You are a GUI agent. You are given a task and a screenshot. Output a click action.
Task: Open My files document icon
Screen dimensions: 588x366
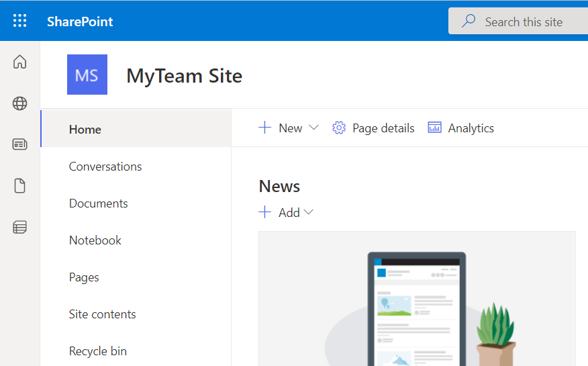(20, 186)
